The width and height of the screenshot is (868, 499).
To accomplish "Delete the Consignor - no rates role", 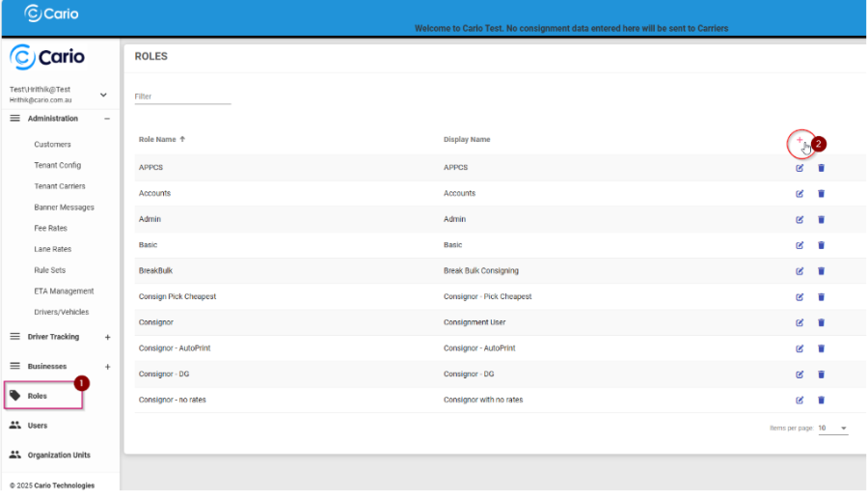I will tap(822, 400).
